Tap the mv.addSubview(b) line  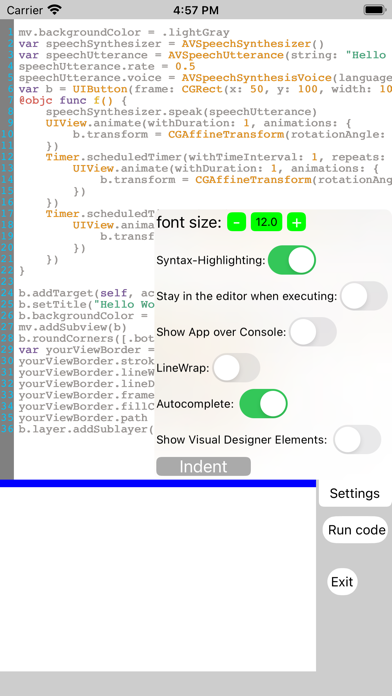click(x=73, y=327)
